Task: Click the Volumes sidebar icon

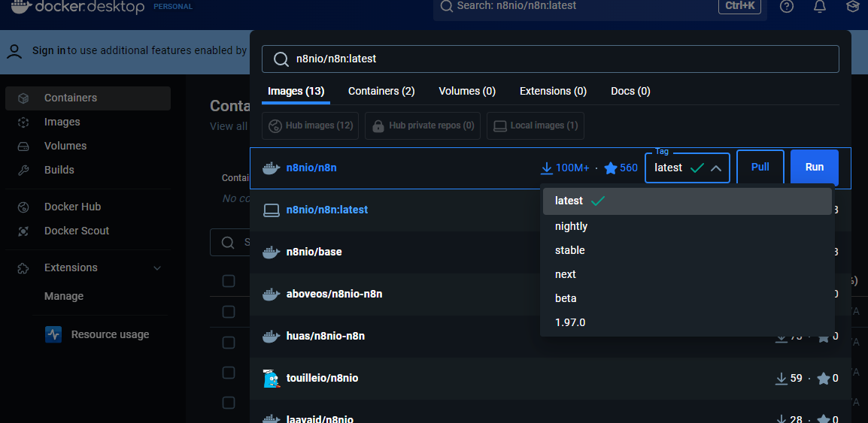Action: pos(23,147)
